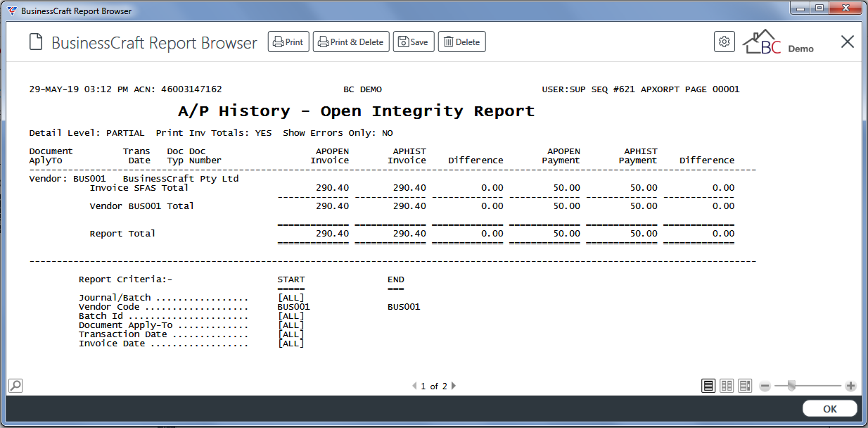
Task: Click the "END" criteria column heading
Action: tap(396, 279)
